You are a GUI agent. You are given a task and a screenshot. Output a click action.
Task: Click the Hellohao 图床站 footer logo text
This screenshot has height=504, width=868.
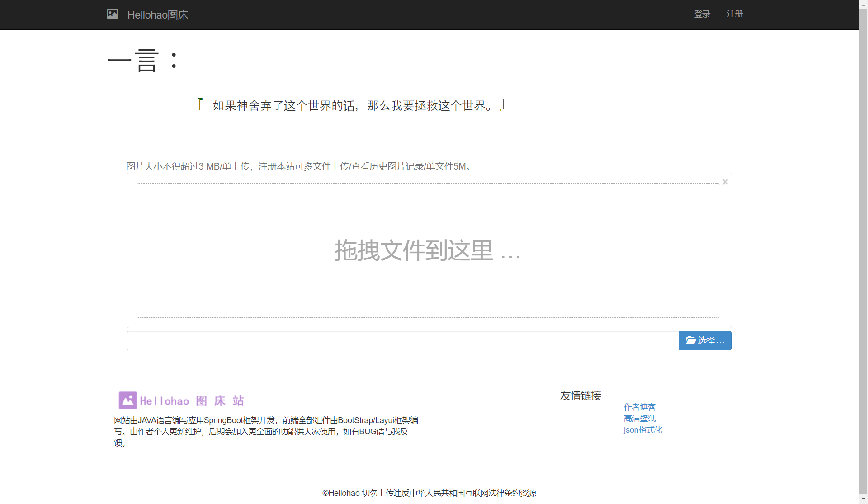click(192, 401)
